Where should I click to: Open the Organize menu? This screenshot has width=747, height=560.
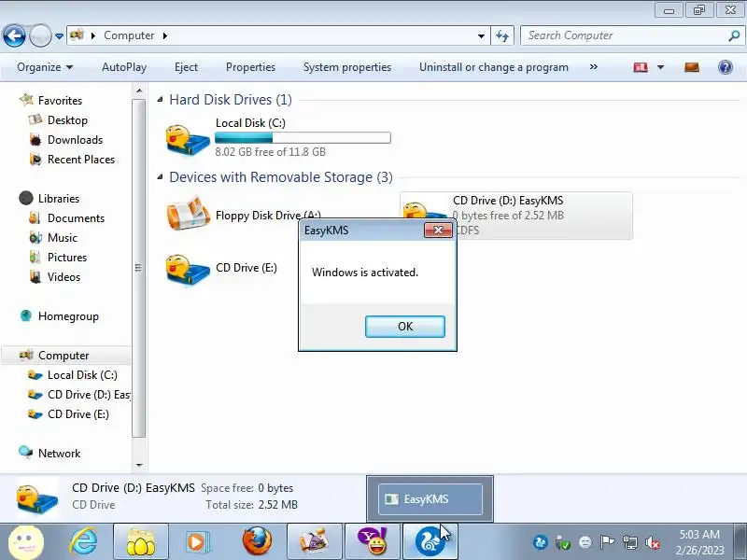click(x=45, y=67)
